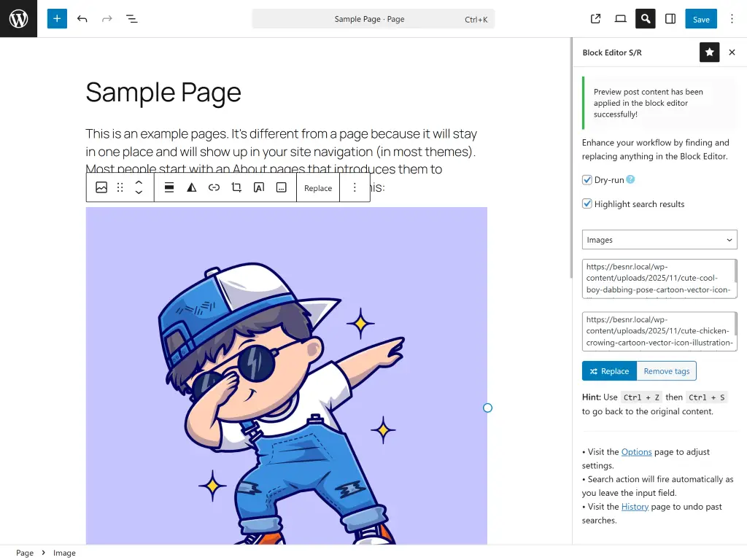The width and height of the screenshot is (747, 560).
Task: Open the block inserter
Action: 57,18
